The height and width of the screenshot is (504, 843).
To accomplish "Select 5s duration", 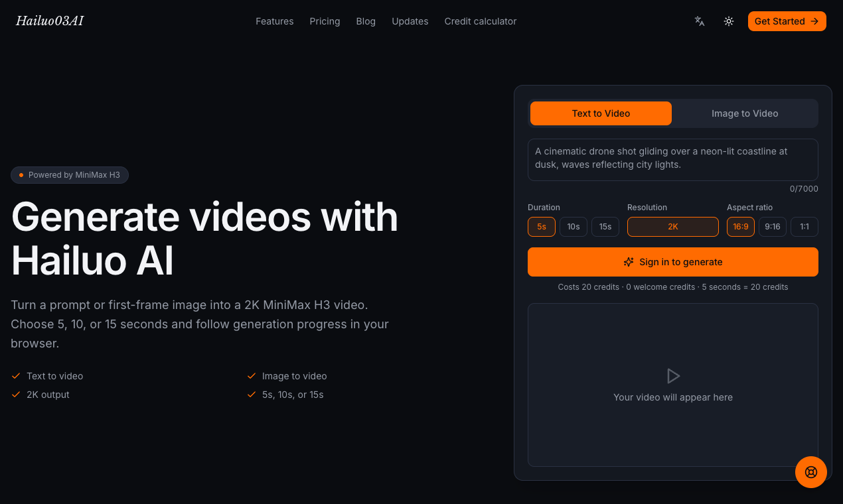I will click(542, 227).
